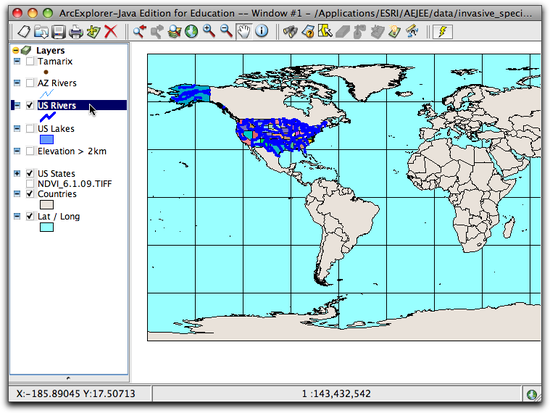
Task: Select the Zoom In magnifier tool
Action: click(209, 31)
